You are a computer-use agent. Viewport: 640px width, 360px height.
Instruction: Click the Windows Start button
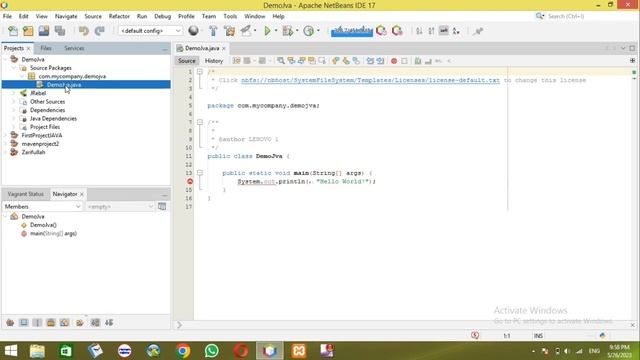tap(11, 351)
